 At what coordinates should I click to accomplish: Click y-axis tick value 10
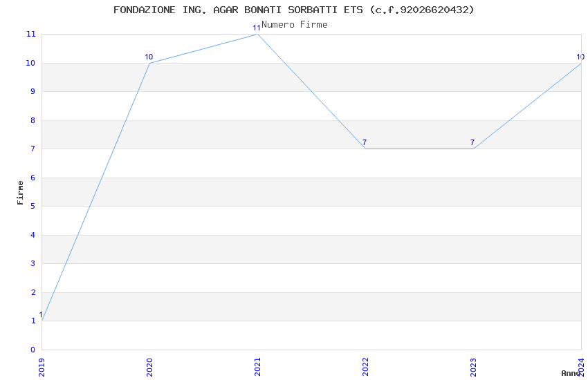(x=30, y=63)
